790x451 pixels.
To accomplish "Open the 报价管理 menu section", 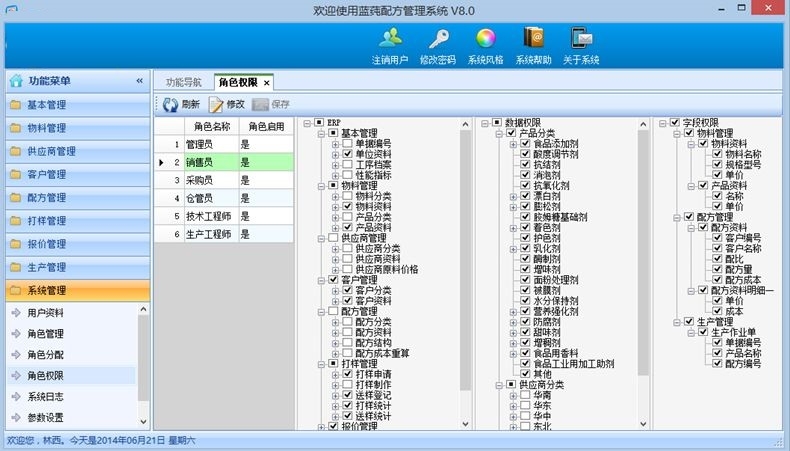I will (78, 244).
